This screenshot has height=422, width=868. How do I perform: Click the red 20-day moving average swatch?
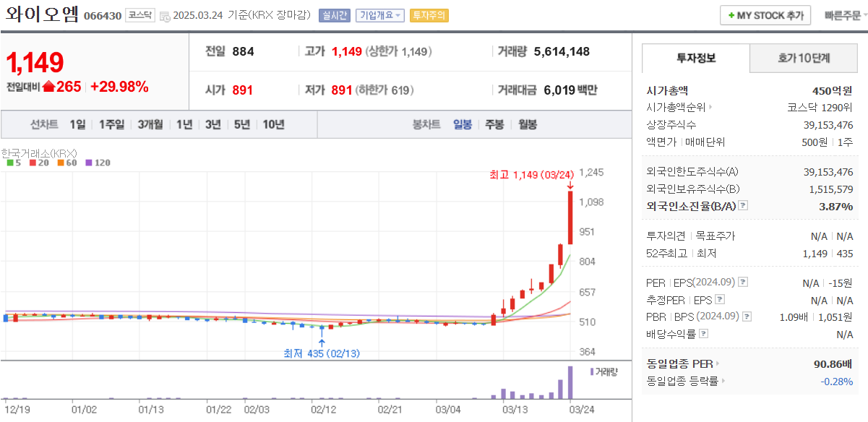pos(32,163)
